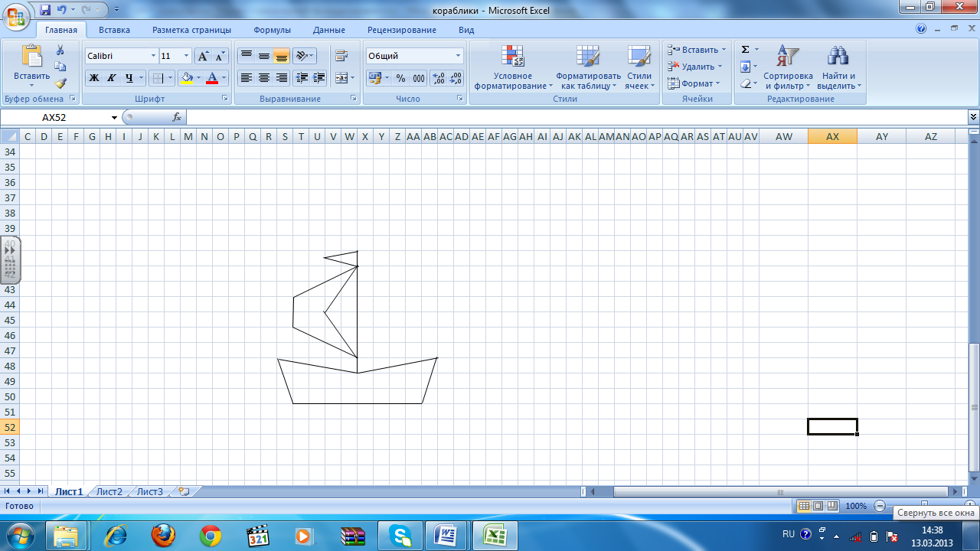Open the Лист2 sheet tab

[109, 491]
